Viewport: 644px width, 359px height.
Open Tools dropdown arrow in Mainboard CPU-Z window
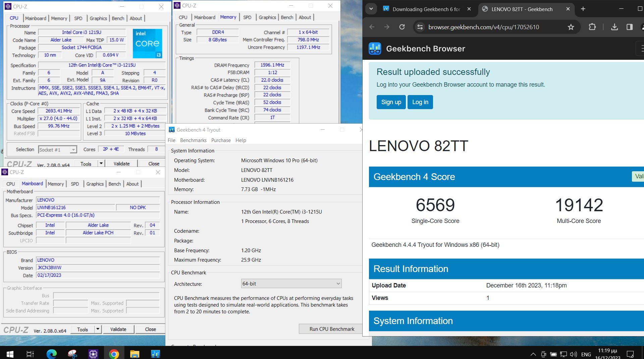(98, 329)
